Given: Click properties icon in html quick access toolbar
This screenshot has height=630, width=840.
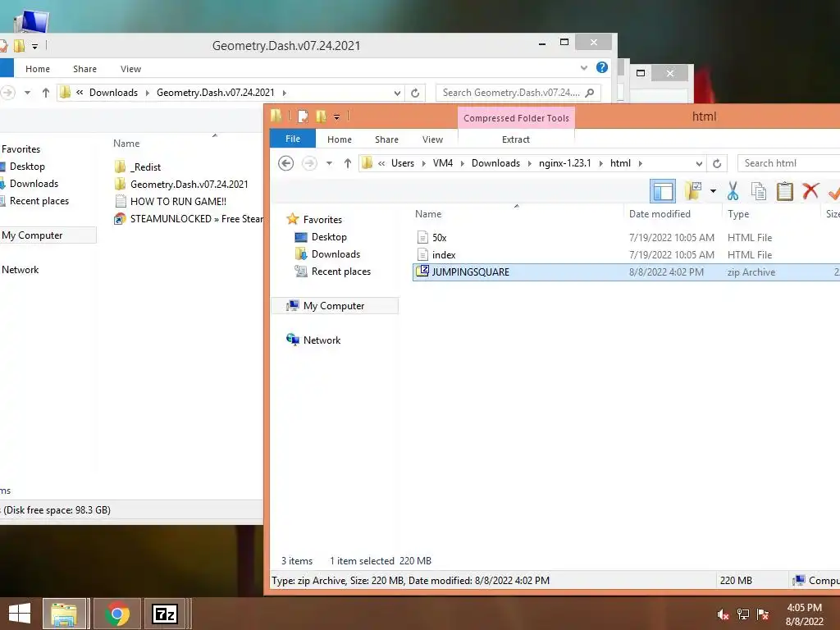Looking at the screenshot, I should (x=304, y=116).
